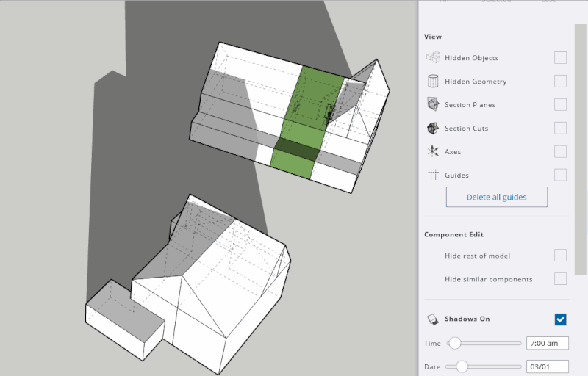The width and height of the screenshot is (588, 376).
Task: Click the 03/01 date field
Action: [548, 366]
